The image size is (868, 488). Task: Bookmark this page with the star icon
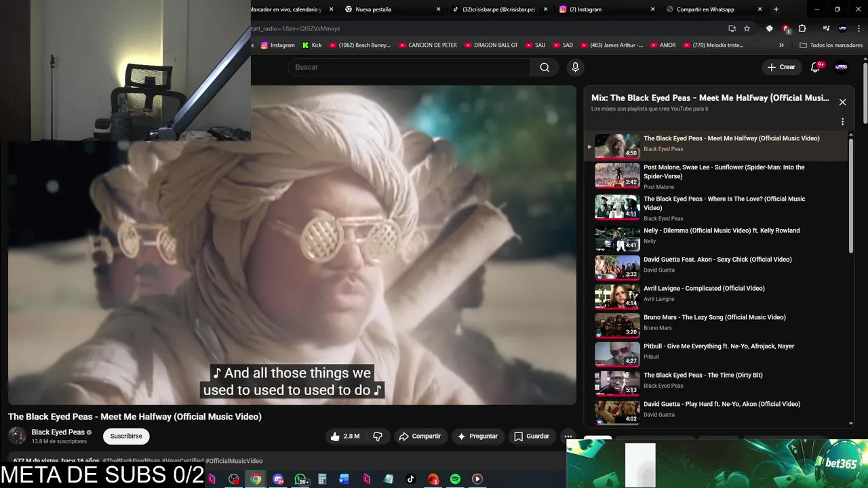click(747, 28)
